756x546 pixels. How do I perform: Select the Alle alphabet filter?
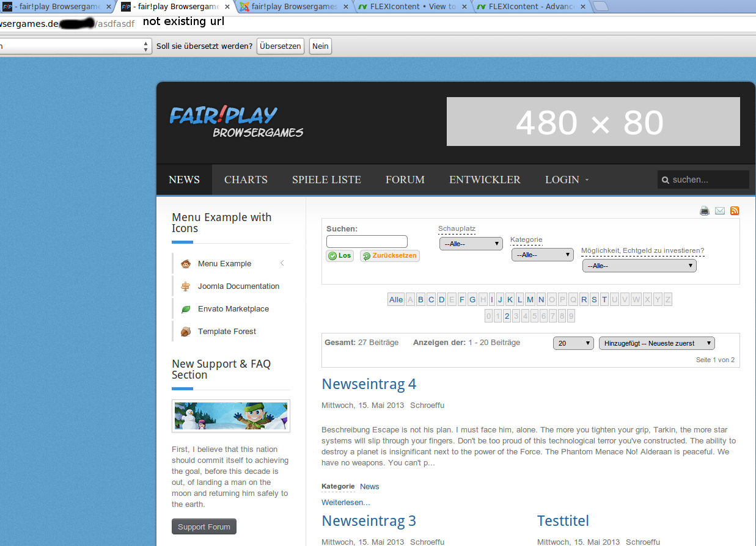(x=396, y=299)
